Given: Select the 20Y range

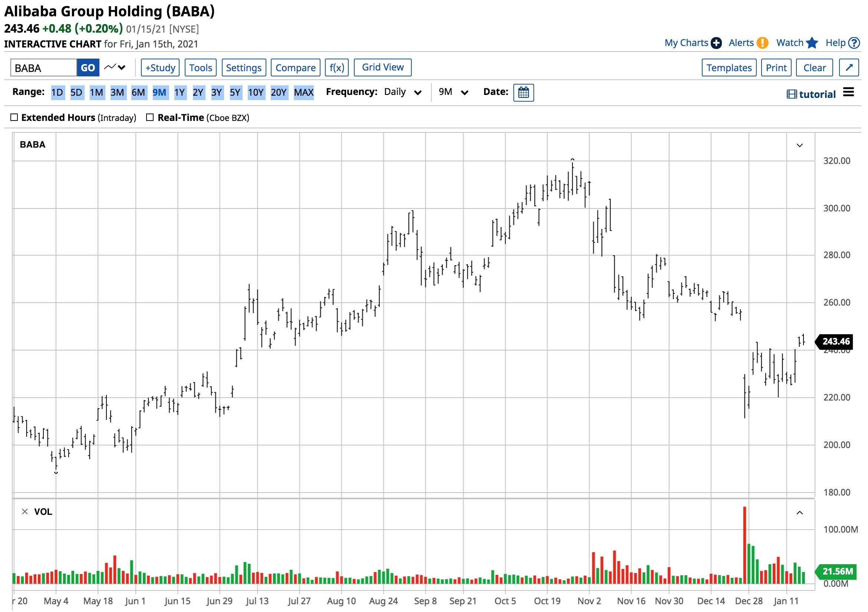Looking at the screenshot, I should click(x=279, y=93).
